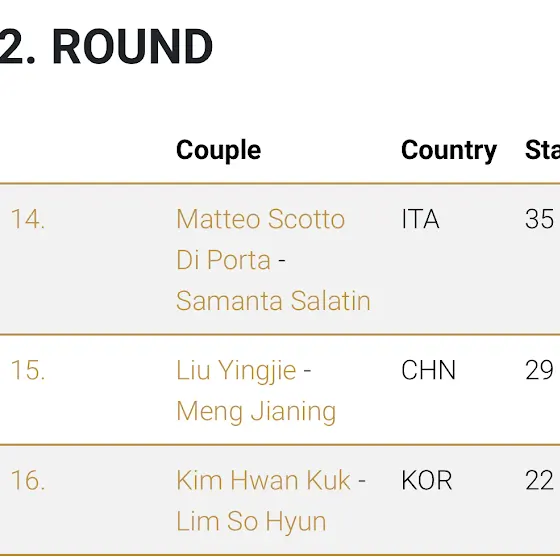Open Meng Jianing profile link
560x560 pixels.
click(256, 412)
